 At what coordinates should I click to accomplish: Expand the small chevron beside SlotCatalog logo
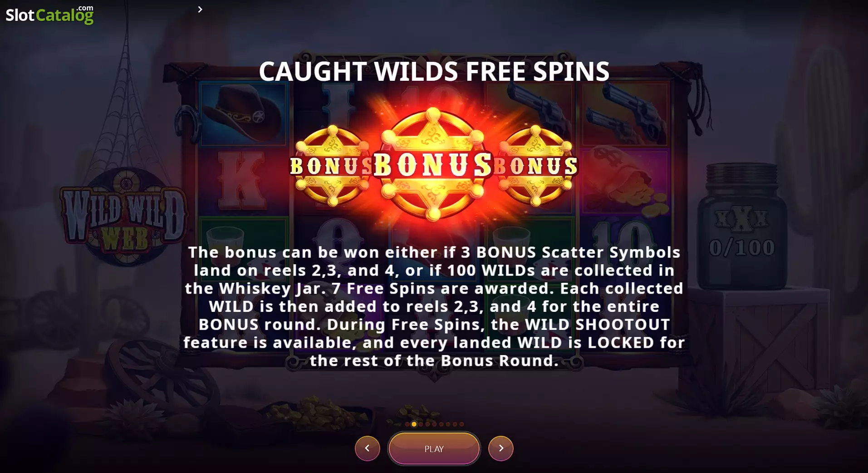(200, 9)
